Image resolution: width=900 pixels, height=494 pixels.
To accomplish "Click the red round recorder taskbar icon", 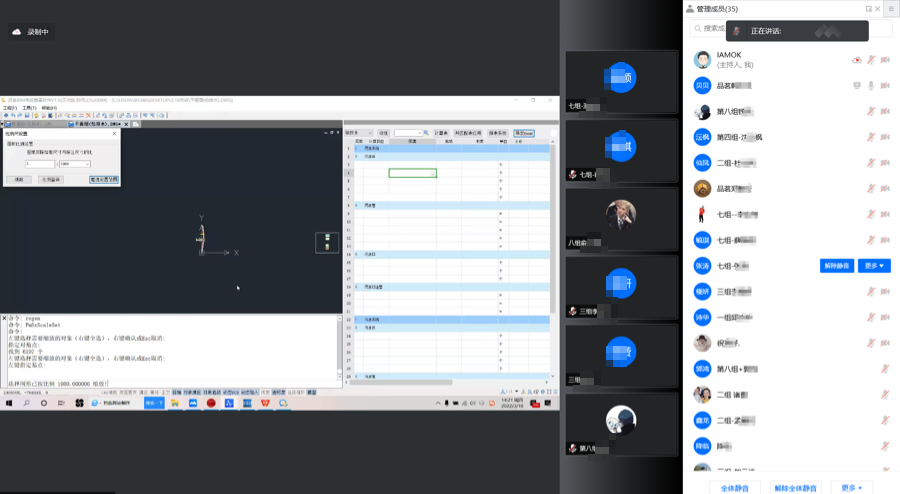I will (x=211, y=403).
